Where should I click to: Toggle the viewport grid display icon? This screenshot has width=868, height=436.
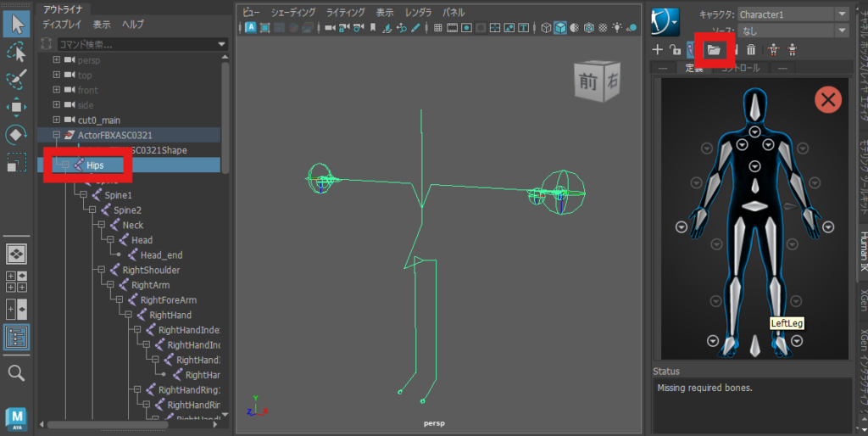click(x=438, y=27)
